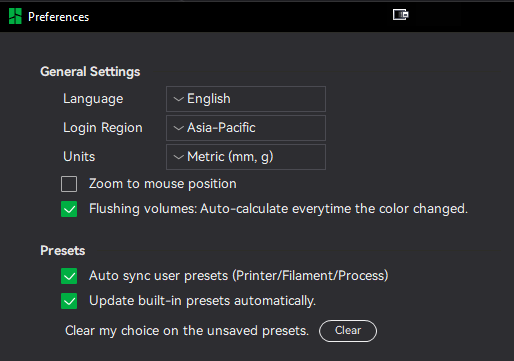Expand the Units combo box
This screenshot has width=514, height=361.
tap(246, 157)
